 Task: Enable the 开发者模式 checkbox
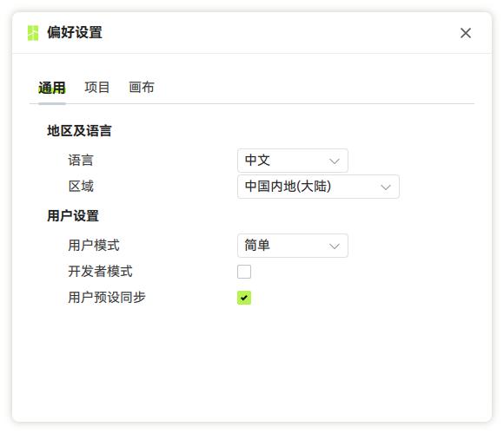[244, 272]
